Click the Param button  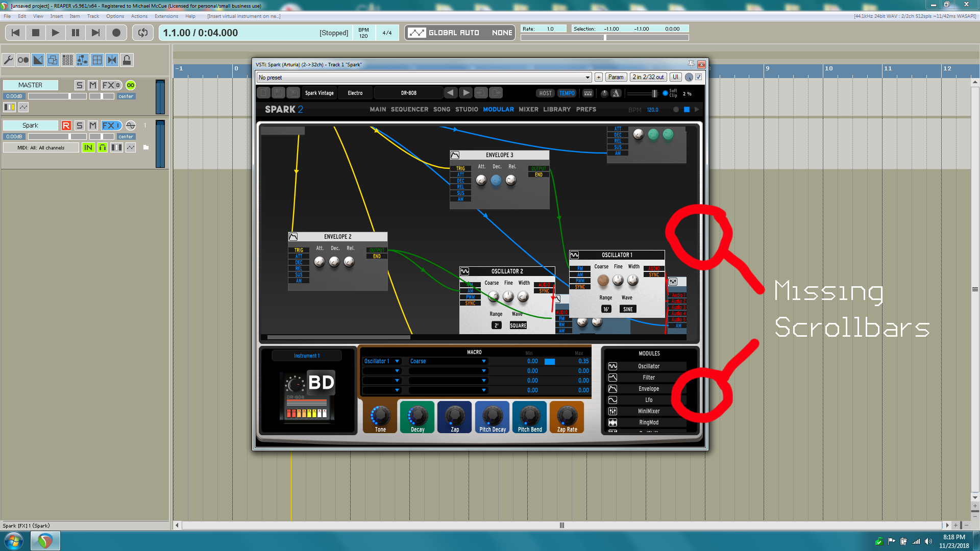(616, 77)
